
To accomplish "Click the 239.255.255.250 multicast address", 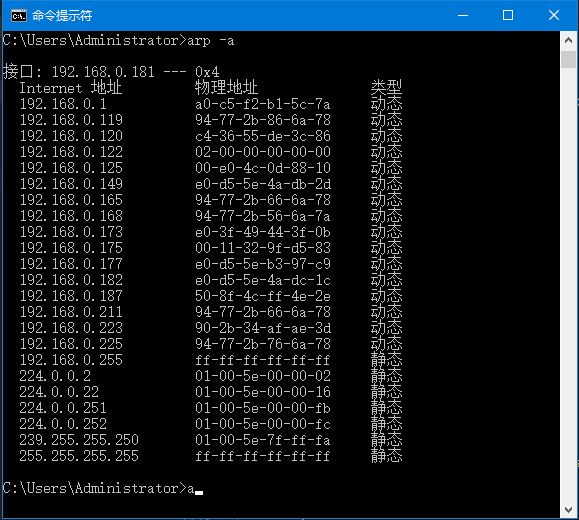I will [x=79, y=440].
